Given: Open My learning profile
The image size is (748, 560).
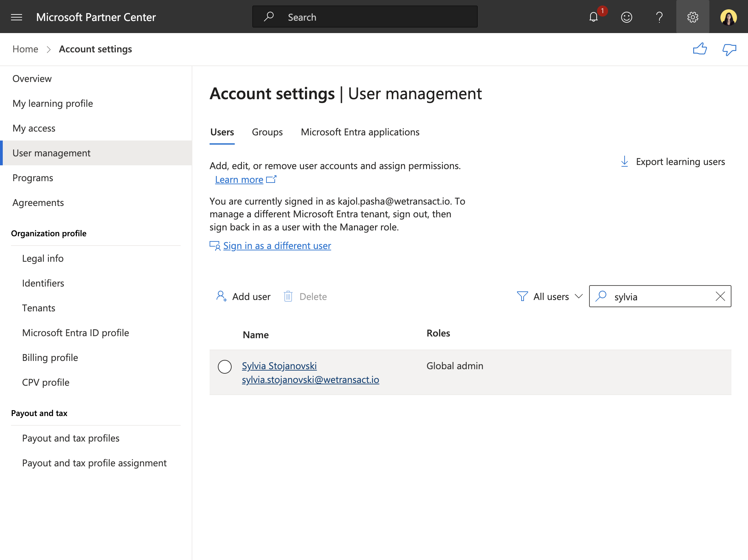Looking at the screenshot, I should pos(53,103).
